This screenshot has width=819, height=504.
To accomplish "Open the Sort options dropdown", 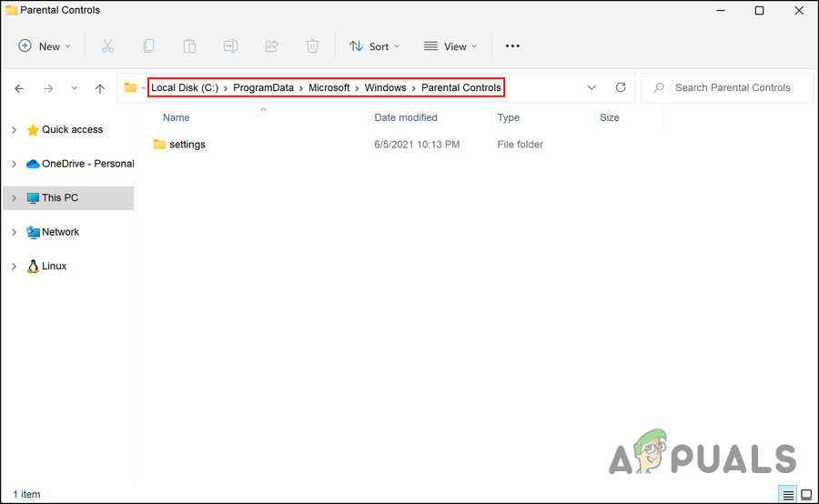I will point(374,46).
